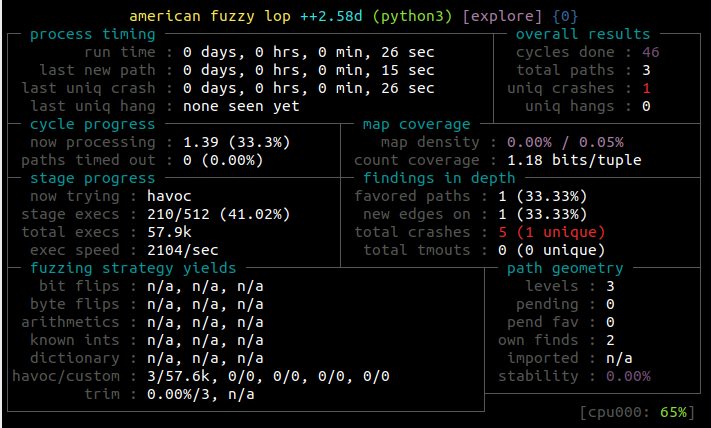Select the now processing value '1.39 (33.3%)'
The image size is (711, 428).
pos(236,142)
